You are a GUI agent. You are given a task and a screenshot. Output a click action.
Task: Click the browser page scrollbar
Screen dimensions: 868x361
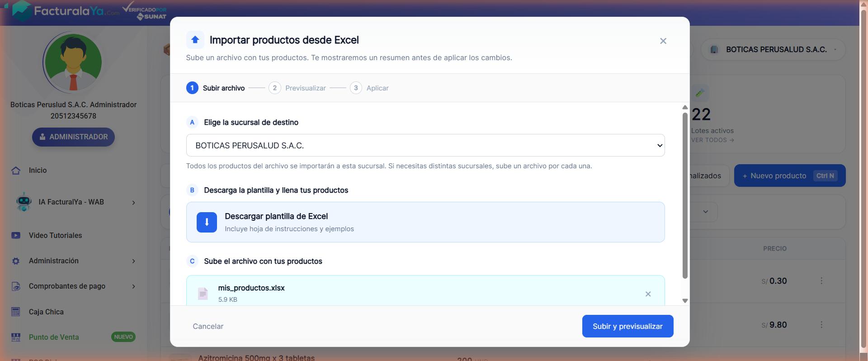tap(863, 179)
